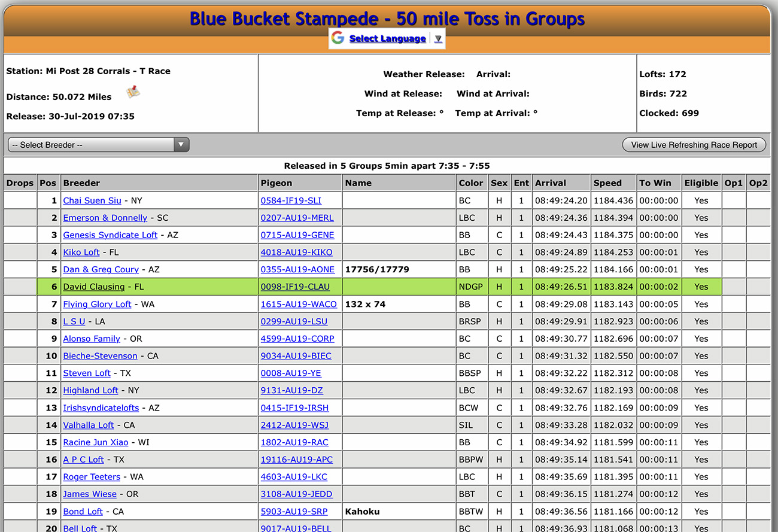Open breeder Chai Suen Siu link
778x532 pixels.
click(x=92, y=200)
